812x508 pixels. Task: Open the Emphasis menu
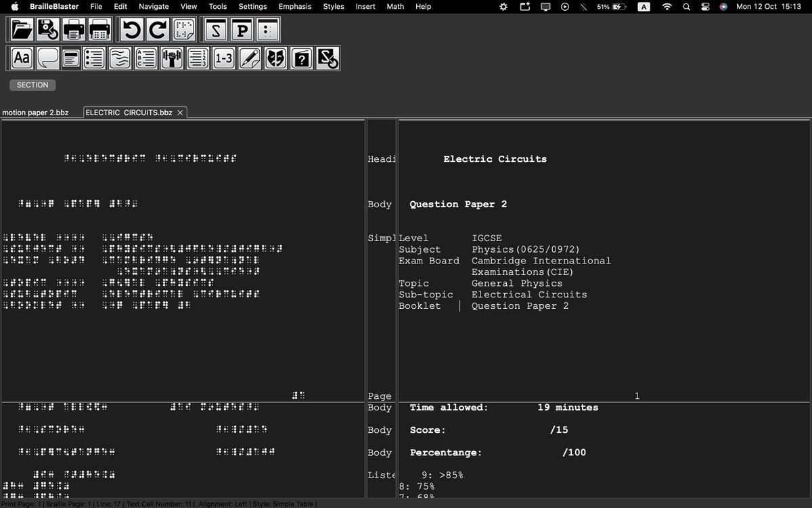tap(295, 6)
